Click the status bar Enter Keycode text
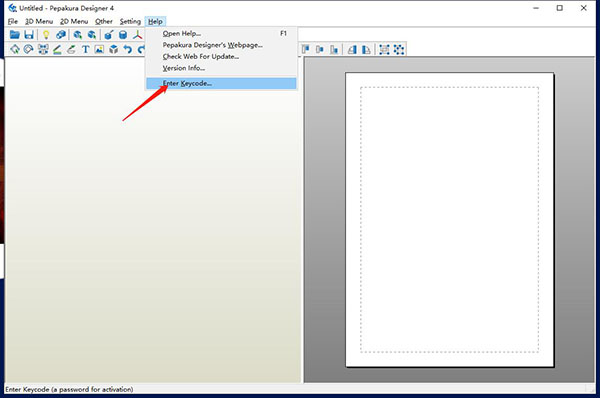 pyautogui.click(x=69, y=389)
